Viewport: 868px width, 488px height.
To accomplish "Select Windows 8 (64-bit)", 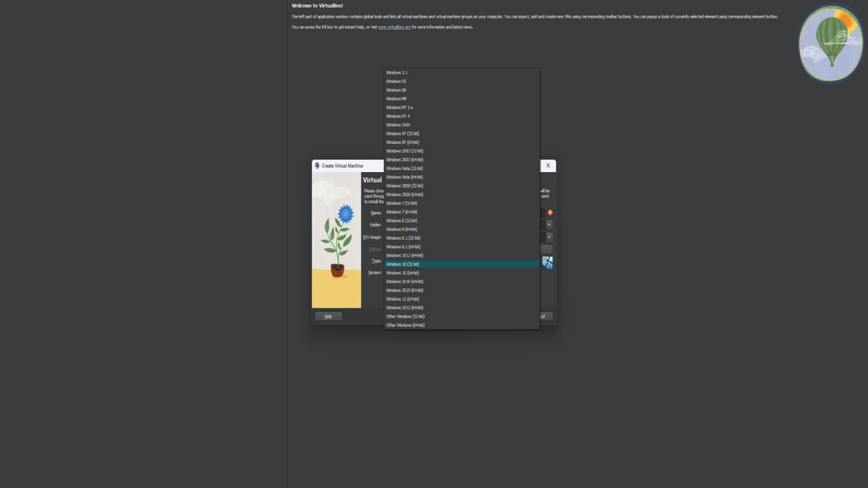I will pyautogui.click(x=462, y=229).
